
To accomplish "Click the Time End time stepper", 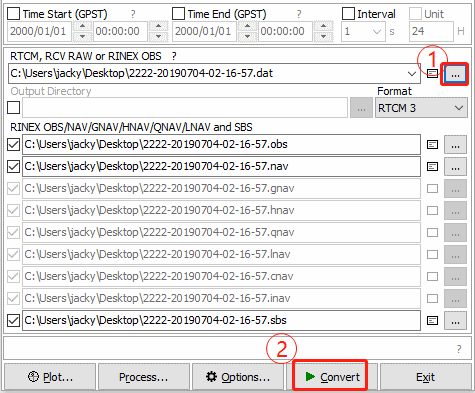I will coord(323,31).
